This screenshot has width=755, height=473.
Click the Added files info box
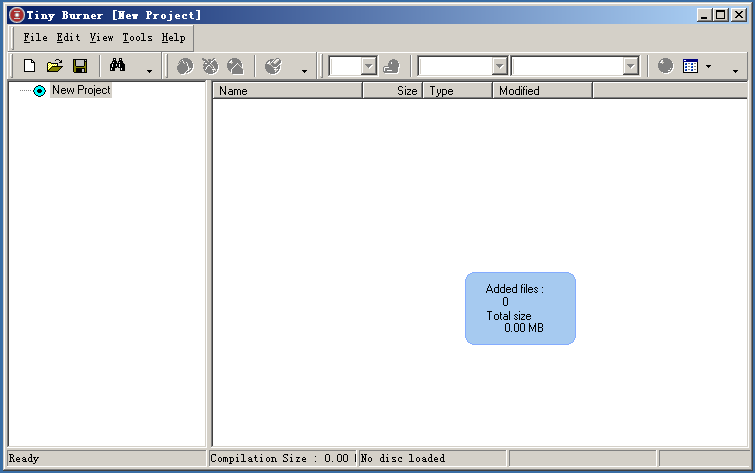(x=520, y=308)
